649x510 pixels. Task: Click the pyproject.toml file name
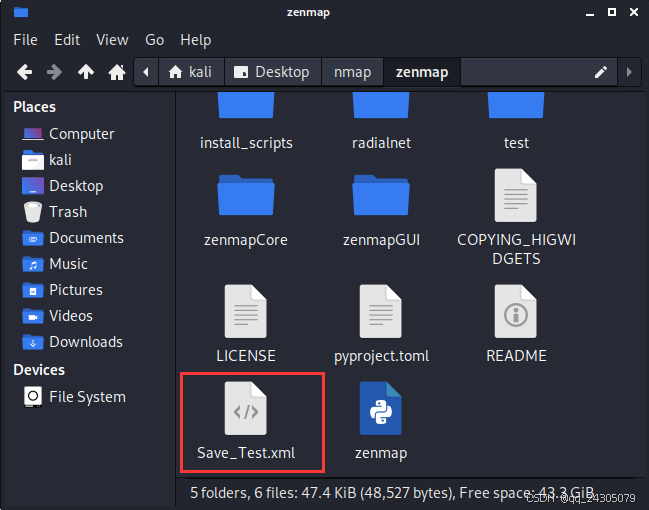pos(381,356)
